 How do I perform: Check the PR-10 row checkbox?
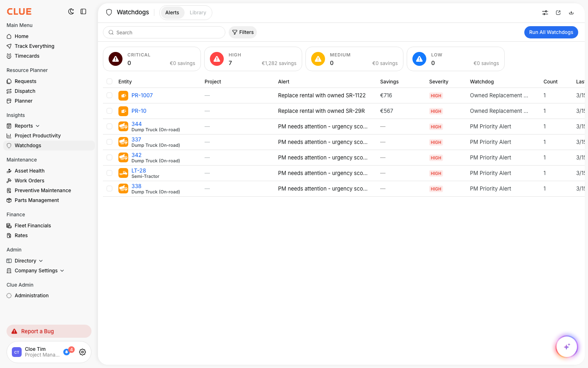click(x=109, y=111)
